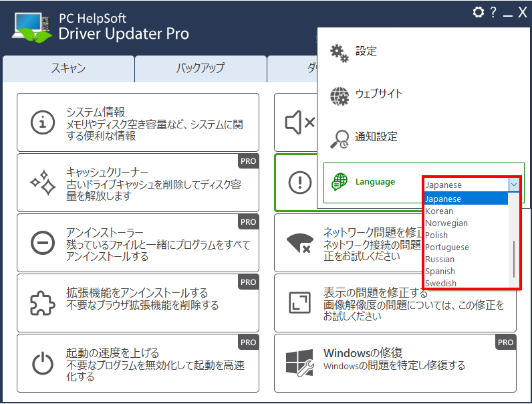The image size is (532, 404).
Task: Click the Language label in menu
Action: 375,182
